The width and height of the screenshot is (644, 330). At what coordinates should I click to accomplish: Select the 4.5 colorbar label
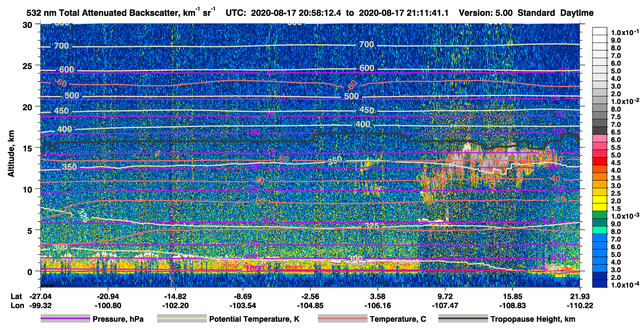616,162
